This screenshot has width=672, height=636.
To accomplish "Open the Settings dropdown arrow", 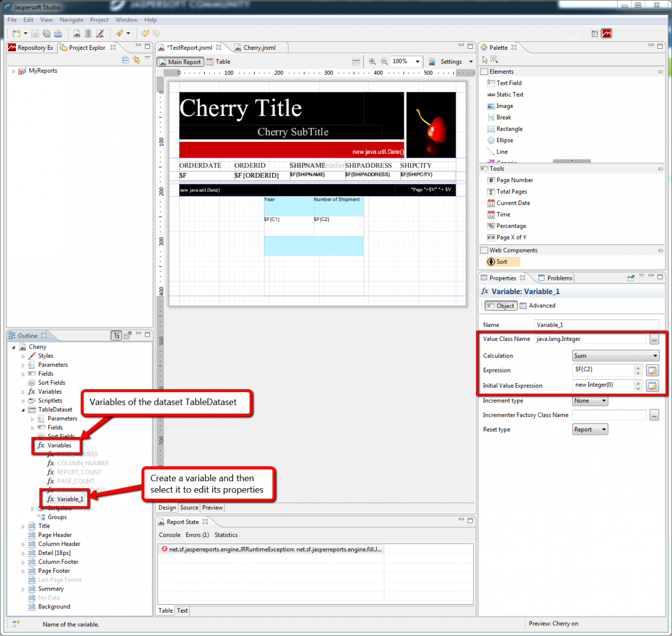I will tap(471, 62).
